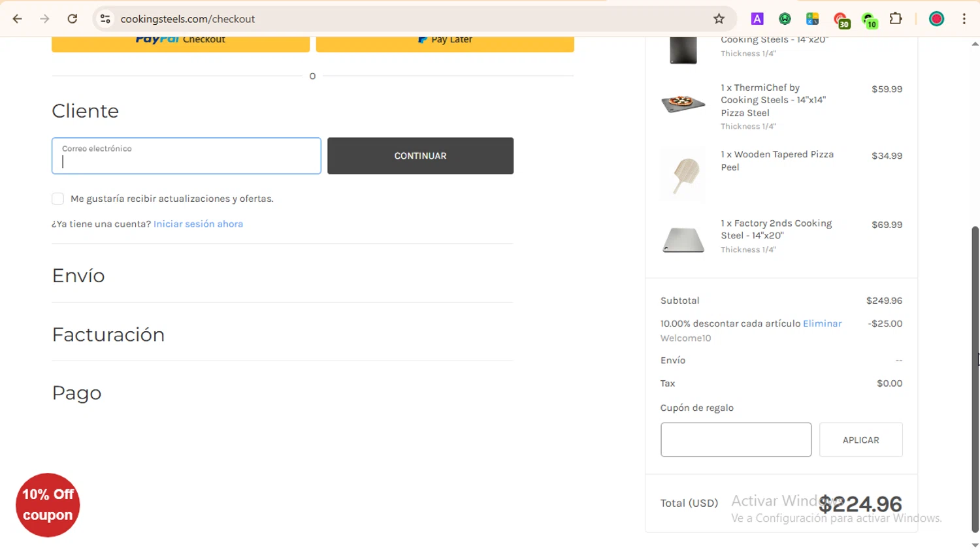980x550 pixels.
Task: Click the Wooden Tapered Pizza Peel name
Action: point(777,161)
